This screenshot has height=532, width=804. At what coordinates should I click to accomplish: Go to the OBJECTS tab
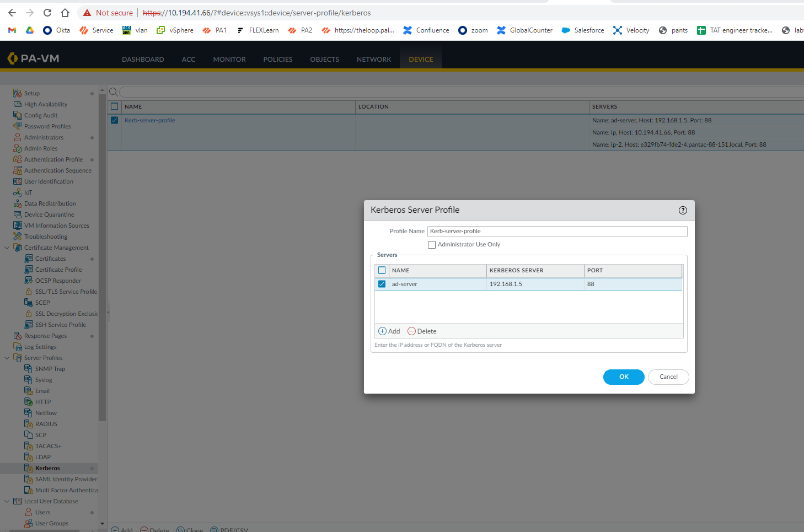tap(325, 60)
